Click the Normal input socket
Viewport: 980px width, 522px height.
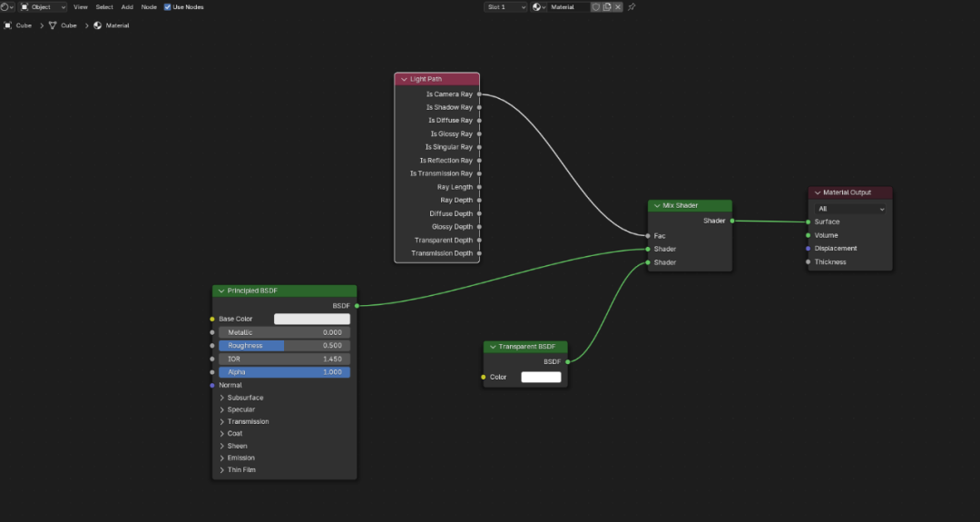[212, 385]
